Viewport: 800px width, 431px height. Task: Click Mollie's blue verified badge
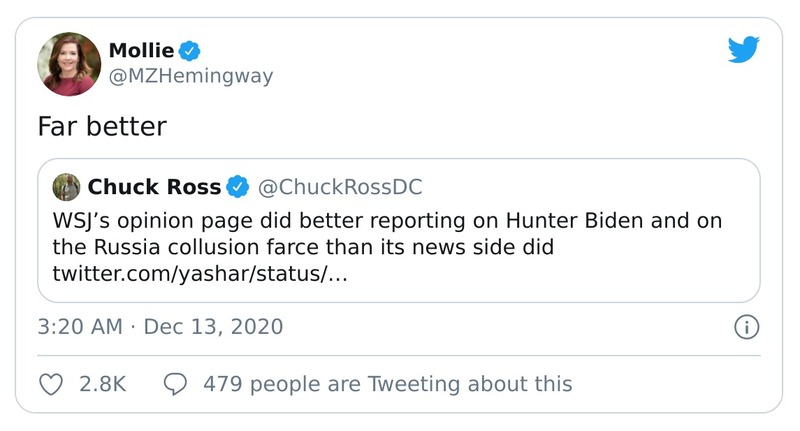pos(193,49)
